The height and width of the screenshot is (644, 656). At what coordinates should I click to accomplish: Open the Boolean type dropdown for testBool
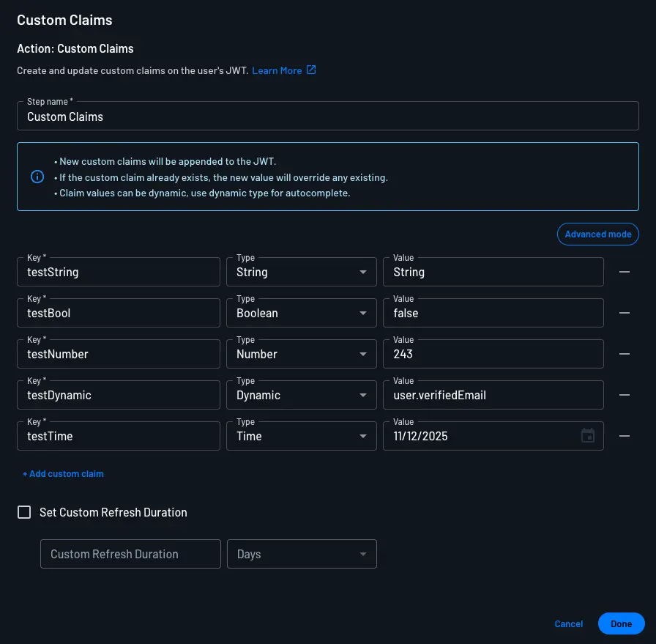point(364,313)
